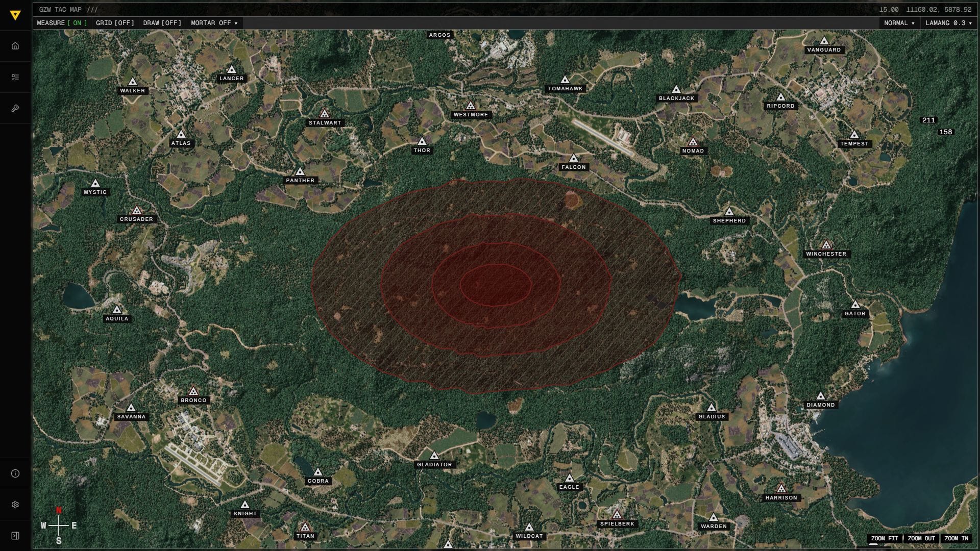Select the Falcon landing zone marker
This screenshot has height=551, width=980.
[x=573, y=159]
